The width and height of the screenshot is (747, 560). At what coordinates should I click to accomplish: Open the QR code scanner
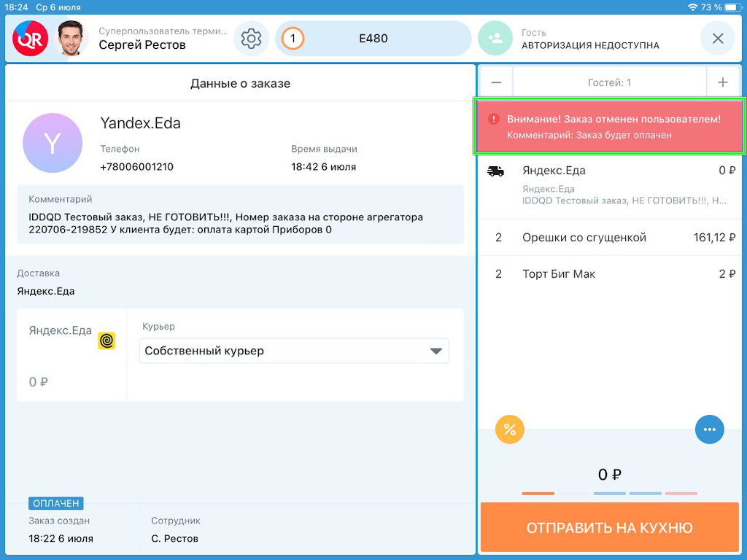30,39
